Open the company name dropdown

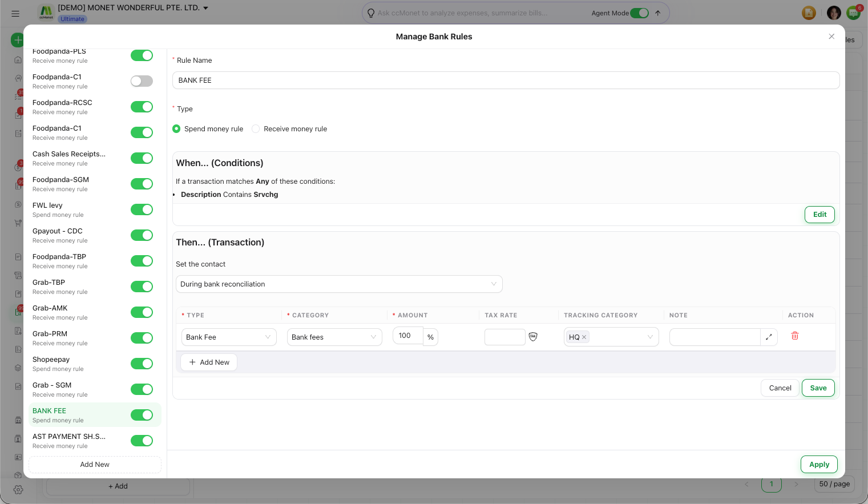pos(133,8)
